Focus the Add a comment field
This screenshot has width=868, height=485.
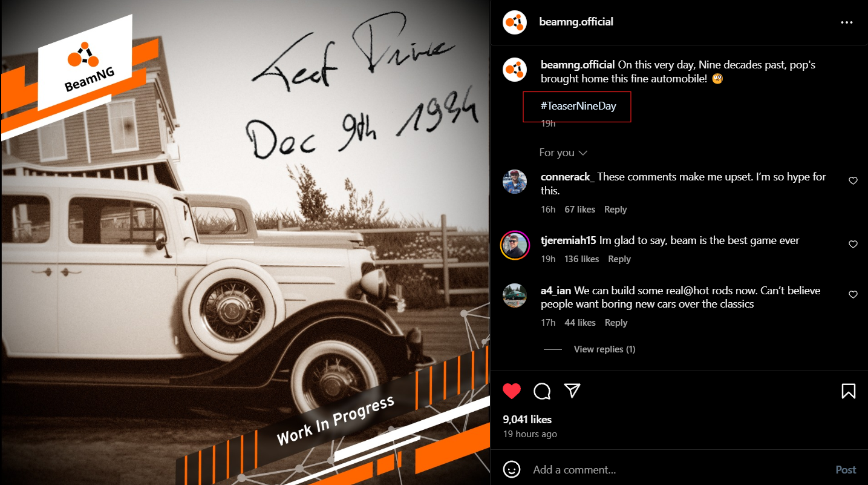(x=677, y=470)
